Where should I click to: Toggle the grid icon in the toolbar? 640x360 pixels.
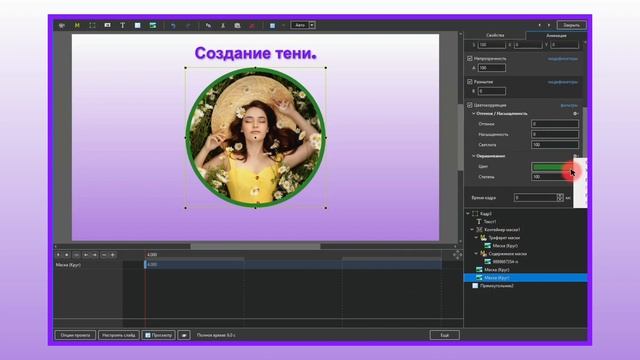272,25
